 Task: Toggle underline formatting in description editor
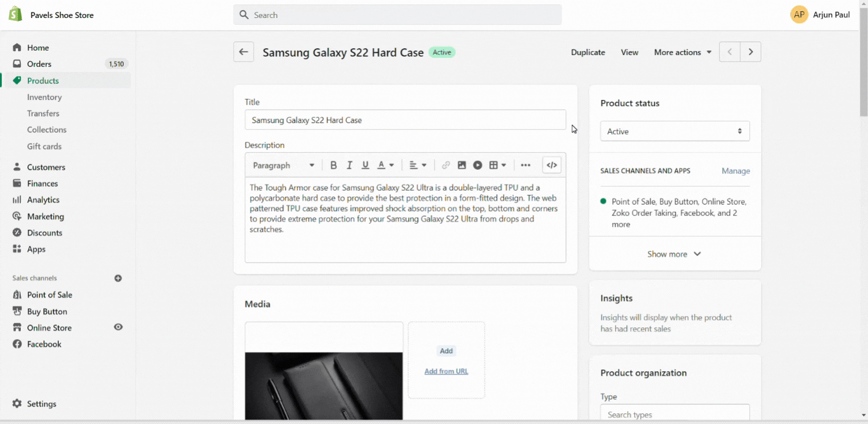365,165
